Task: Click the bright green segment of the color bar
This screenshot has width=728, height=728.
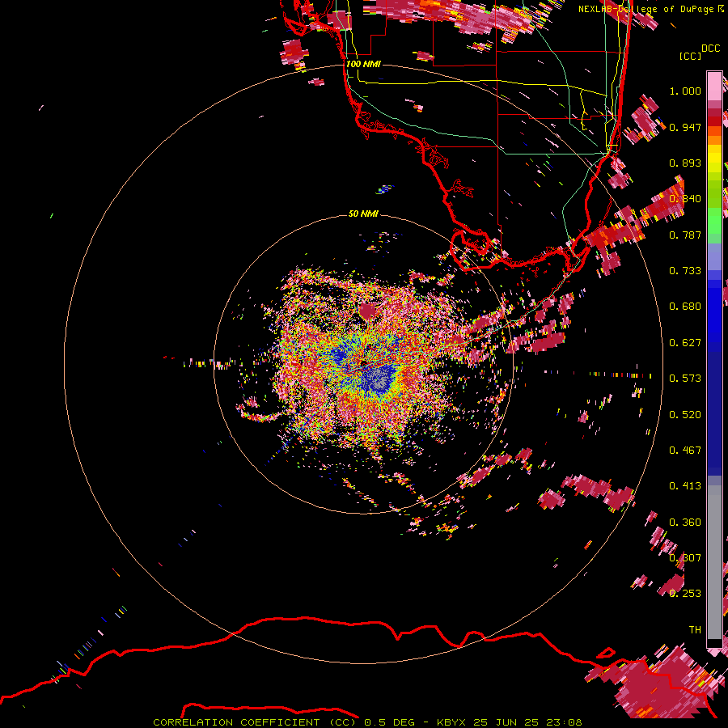Action: (x=714, y=219)
